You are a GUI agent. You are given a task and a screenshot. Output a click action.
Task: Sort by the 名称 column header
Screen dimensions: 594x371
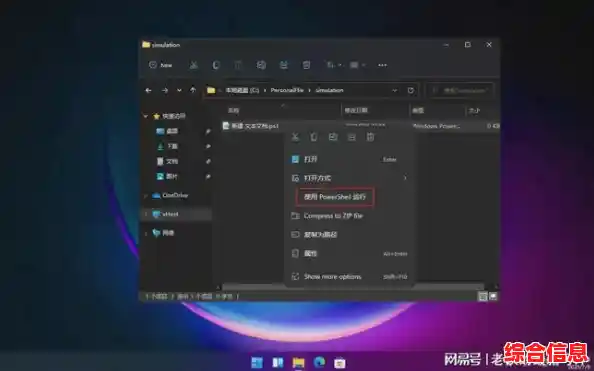233,110
